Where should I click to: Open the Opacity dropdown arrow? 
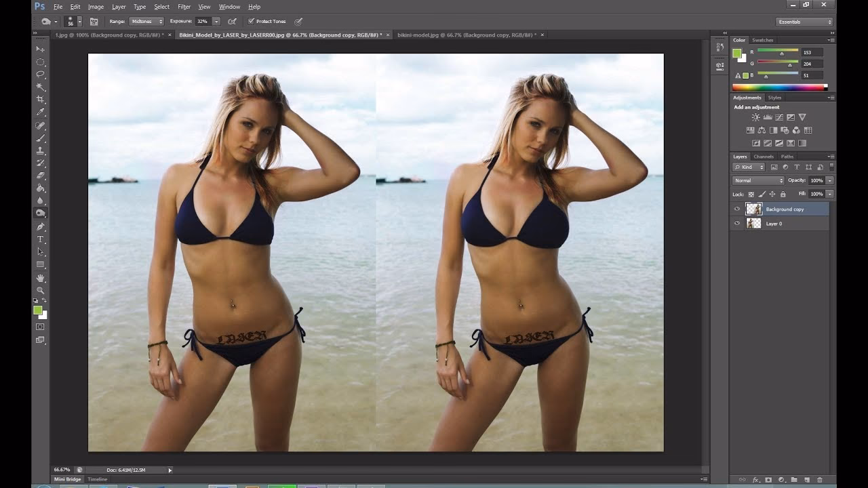831,180
